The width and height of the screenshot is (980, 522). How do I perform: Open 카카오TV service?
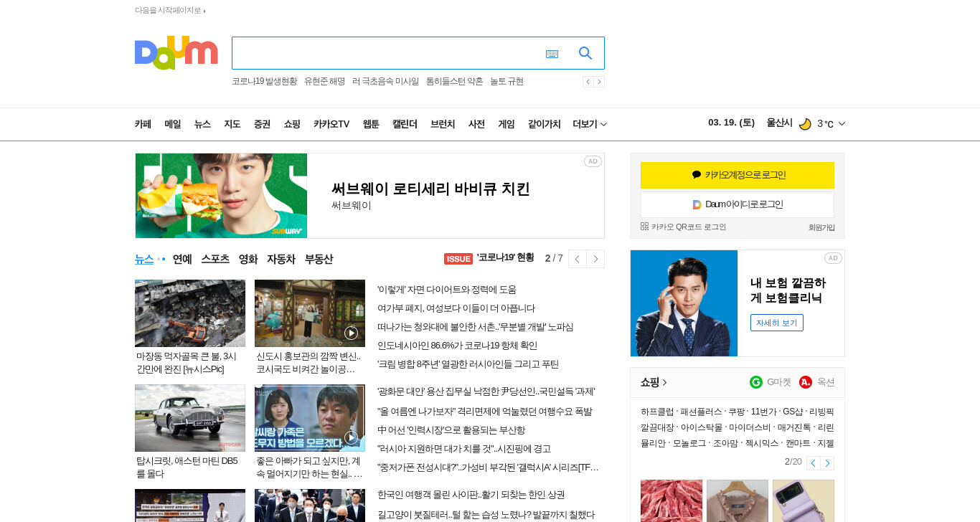(331, 124)
